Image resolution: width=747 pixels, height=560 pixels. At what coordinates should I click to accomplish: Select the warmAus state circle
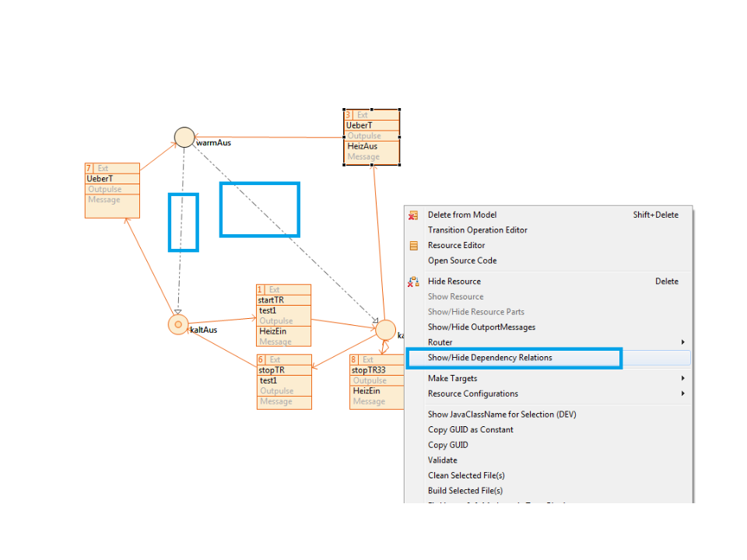184,137
